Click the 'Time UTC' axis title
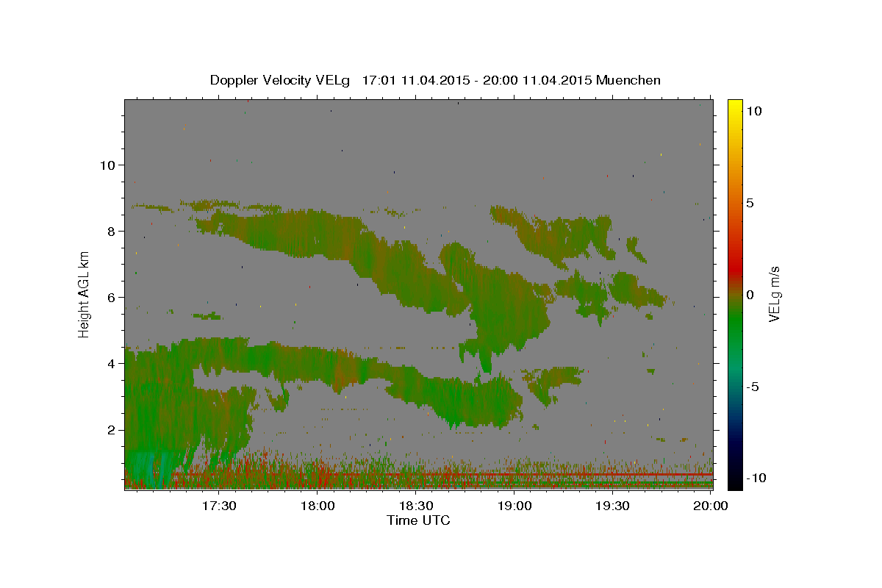The height and width of the screenshot is (588, 882). pos(418,520)
